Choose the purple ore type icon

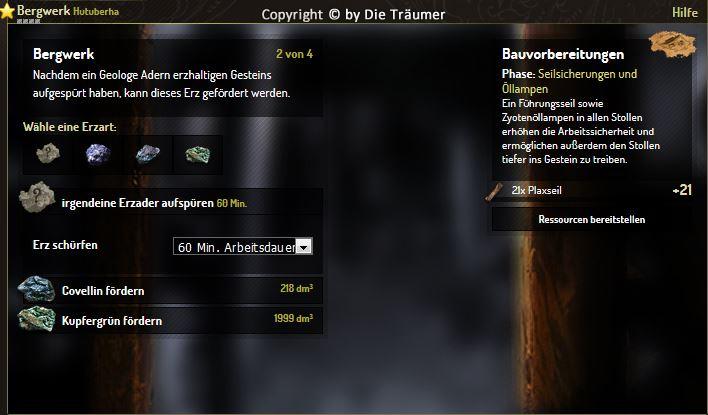tap(98, 154)
